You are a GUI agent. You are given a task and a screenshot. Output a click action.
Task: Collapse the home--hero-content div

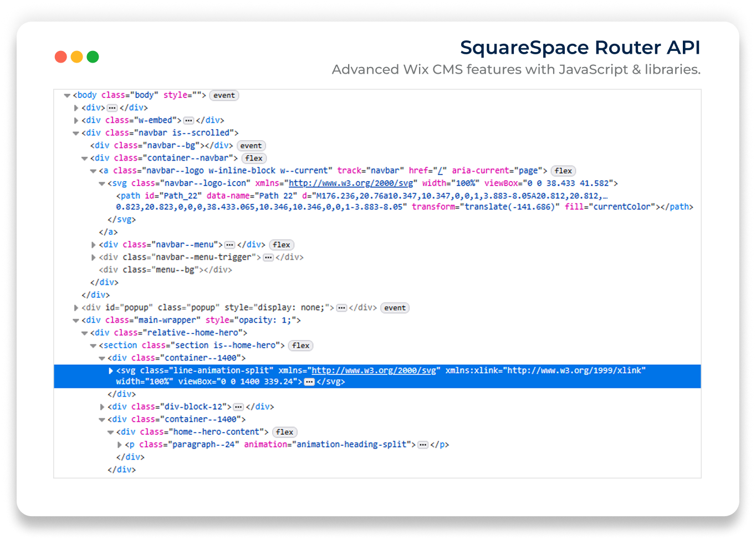click(x=111, y=432)
